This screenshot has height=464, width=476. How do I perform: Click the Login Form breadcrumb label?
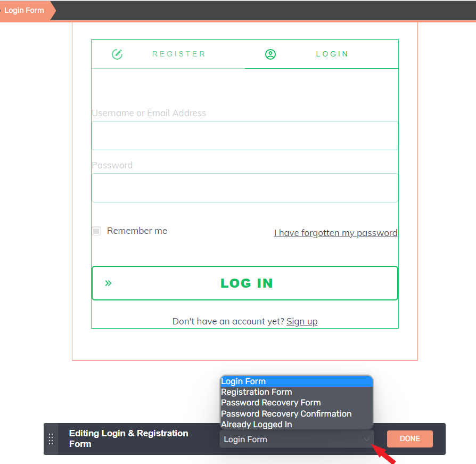pos(24,10)
